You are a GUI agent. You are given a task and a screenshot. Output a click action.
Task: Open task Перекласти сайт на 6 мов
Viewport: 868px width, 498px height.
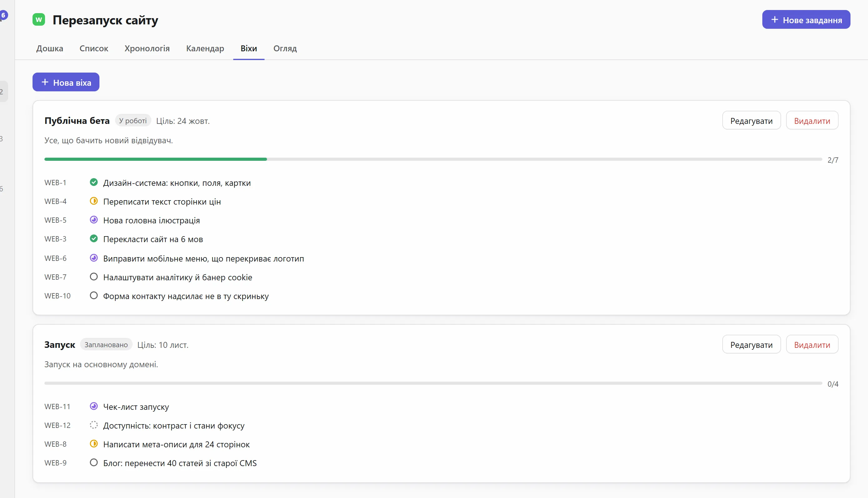point(153,239)
